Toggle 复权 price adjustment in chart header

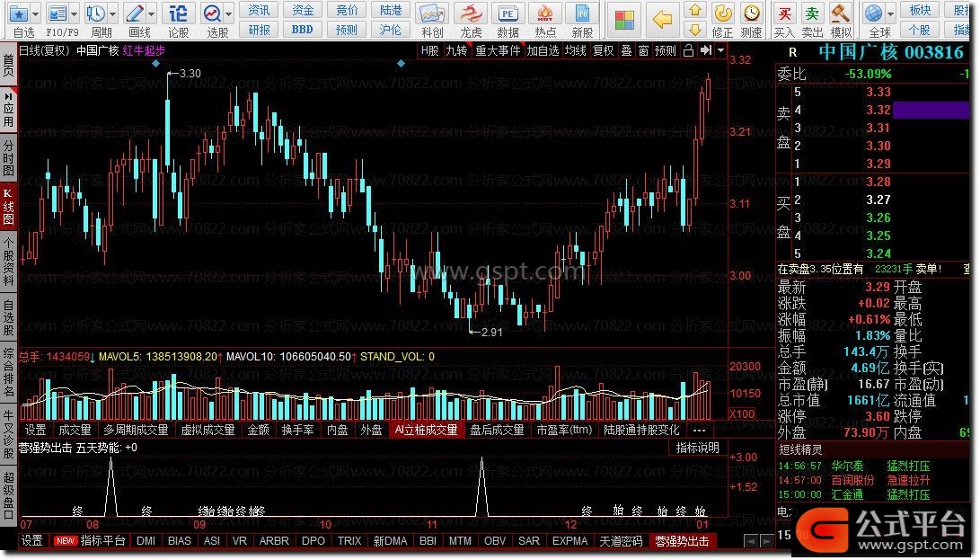click(603, 50)
